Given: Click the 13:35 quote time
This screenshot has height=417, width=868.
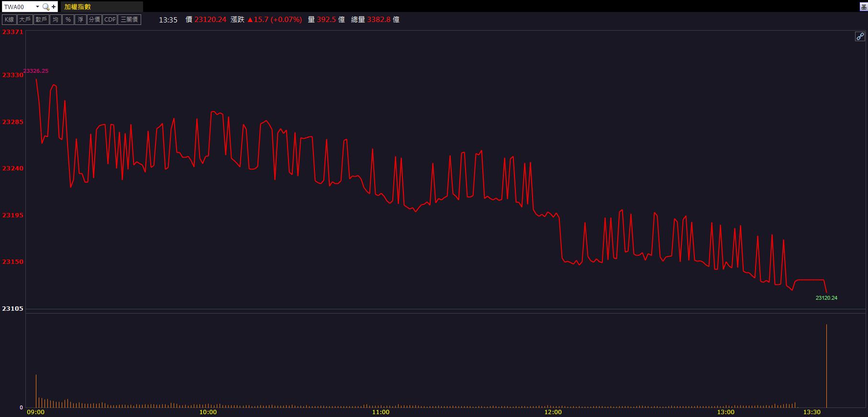Looking at the screenshot, I should pyautogui.click(x=168, y=20).
